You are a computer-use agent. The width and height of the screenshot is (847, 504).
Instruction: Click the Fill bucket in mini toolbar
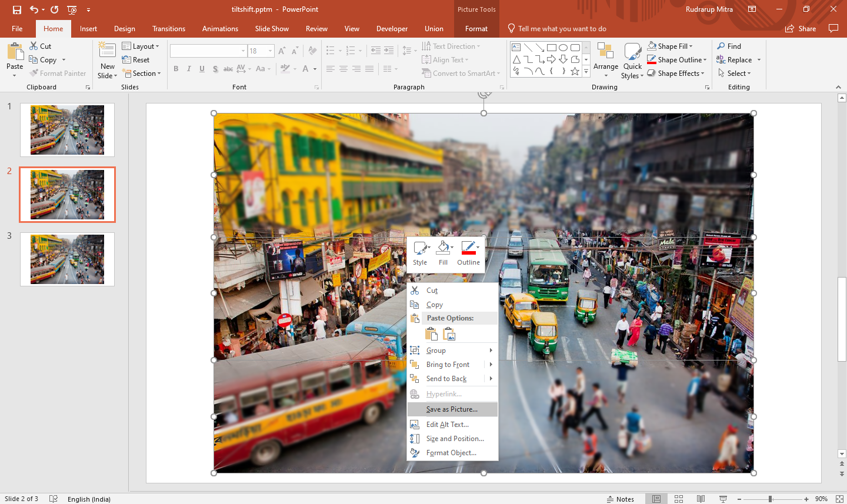(443, 248)
